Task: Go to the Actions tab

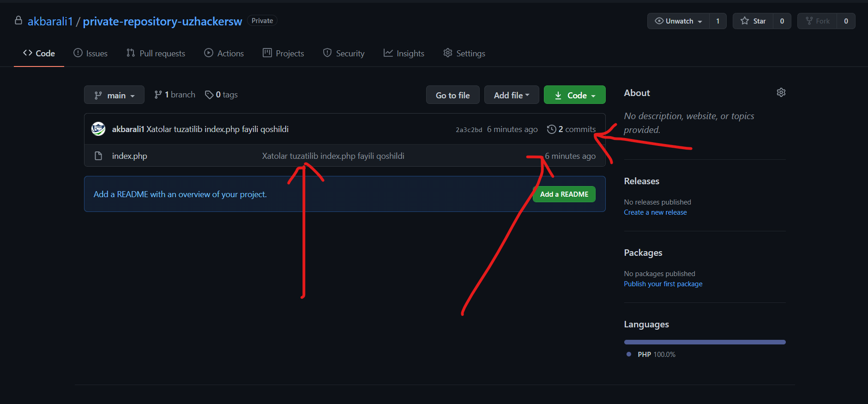Action: click(224, 53)
